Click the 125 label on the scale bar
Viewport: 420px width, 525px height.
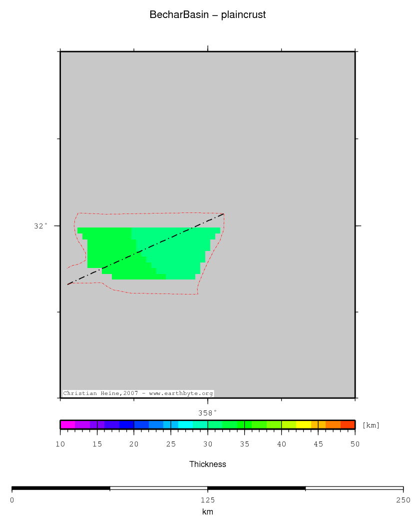[x=208, y=500]
